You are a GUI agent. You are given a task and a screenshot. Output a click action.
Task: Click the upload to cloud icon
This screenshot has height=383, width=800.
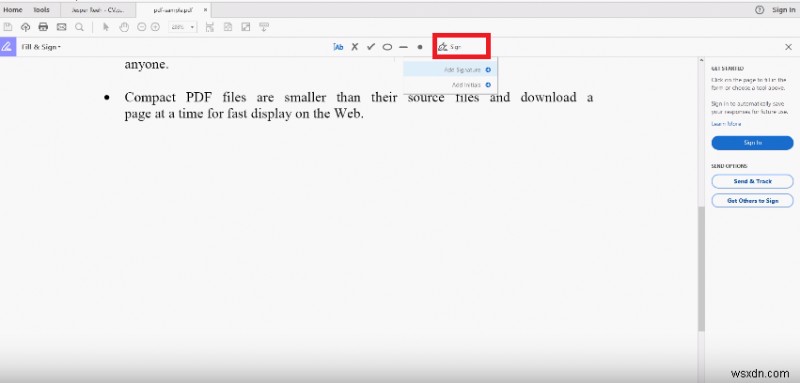tap(25, 27)
